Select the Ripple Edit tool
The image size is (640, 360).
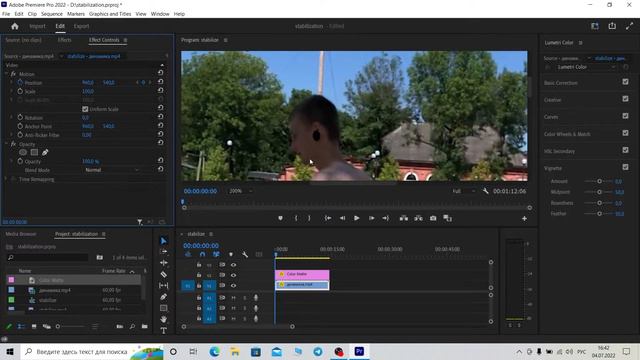click(163, 263)
